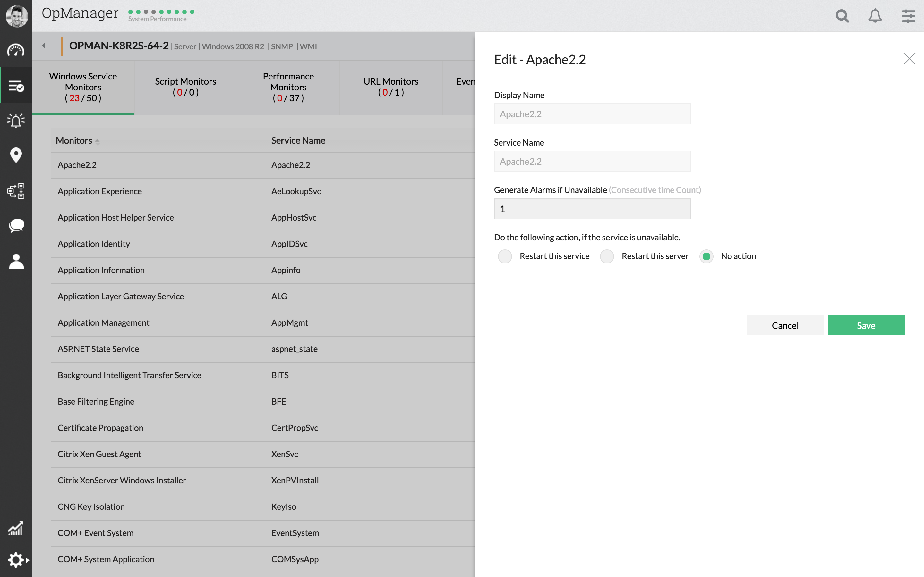Click the Generate Alarms count input field
The width and height of the screenshot is (924, 577).
click(x=592, y=209)
